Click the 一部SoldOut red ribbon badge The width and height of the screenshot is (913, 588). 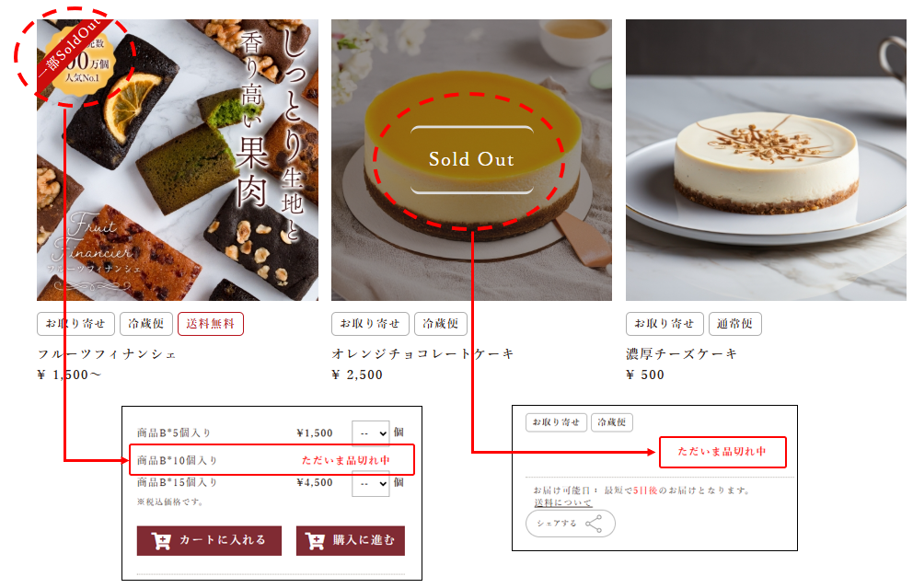coord(71,52)
